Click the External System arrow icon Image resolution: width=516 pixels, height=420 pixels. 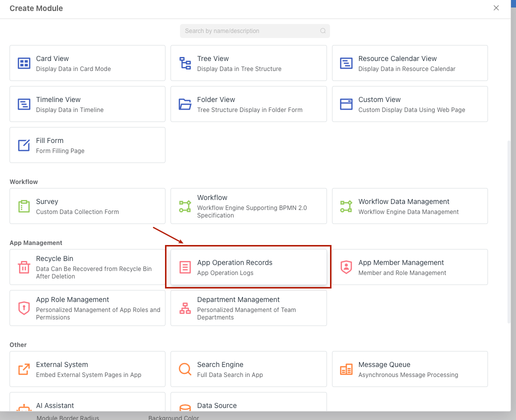24,369
